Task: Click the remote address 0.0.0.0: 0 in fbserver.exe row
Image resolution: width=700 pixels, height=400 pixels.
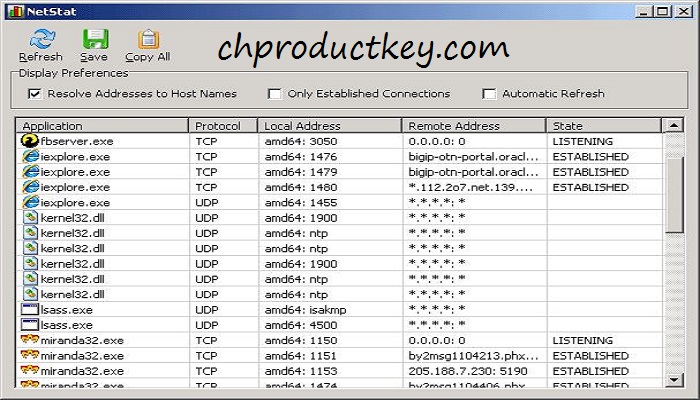Action: pos(437,141)
